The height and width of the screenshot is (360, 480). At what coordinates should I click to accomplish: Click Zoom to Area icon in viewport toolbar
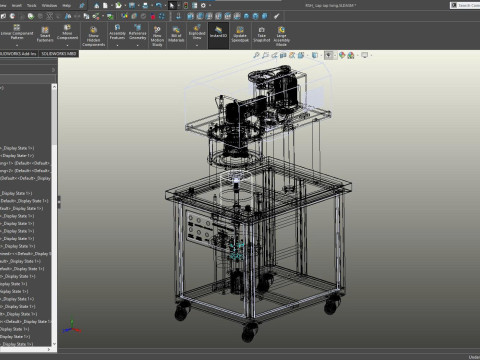(265, 55)
